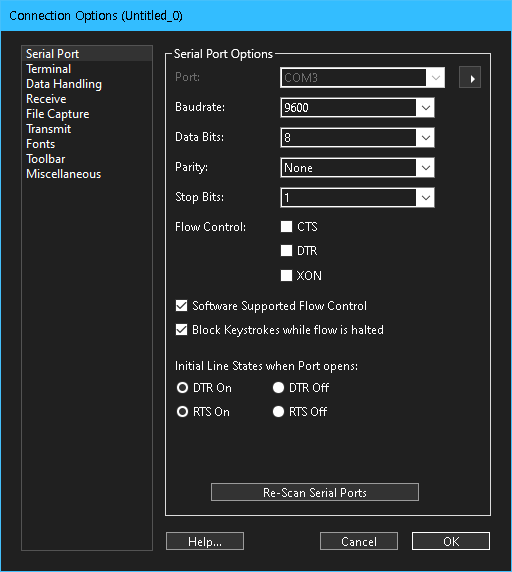
Task: Cancel the Connection Options dialog
Action: pyautogui.click(x=359, y=541)
